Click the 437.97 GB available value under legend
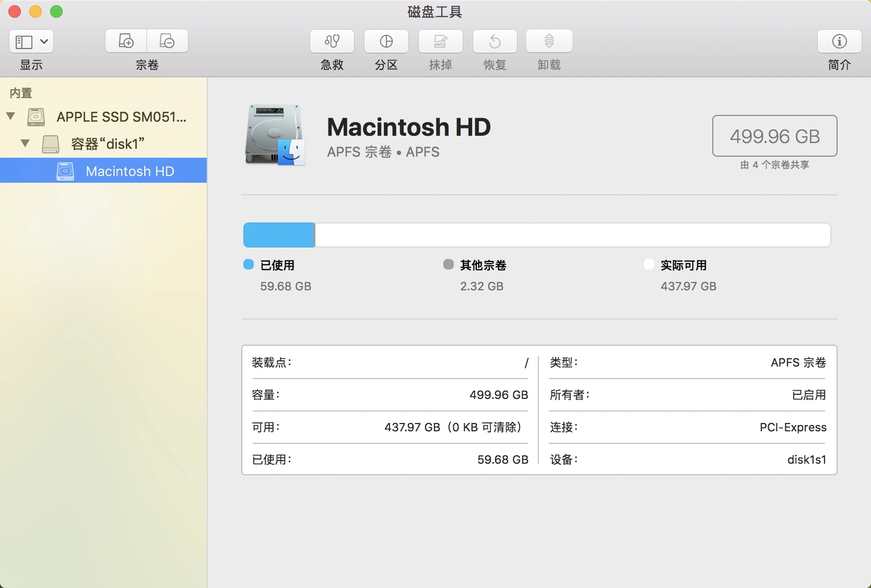 tap(688, 286)
